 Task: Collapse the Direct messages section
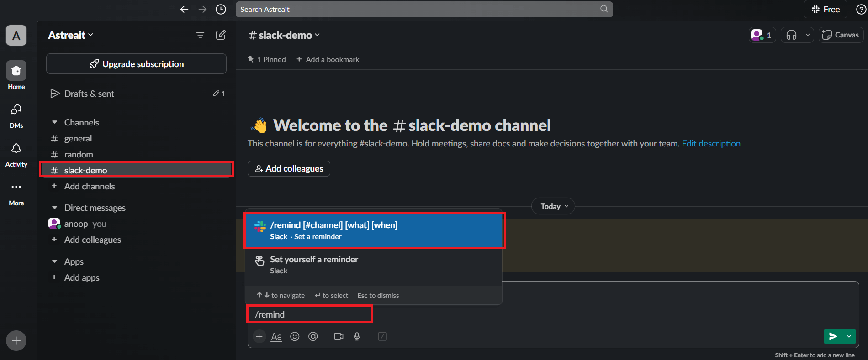click(x=55, y=208)
